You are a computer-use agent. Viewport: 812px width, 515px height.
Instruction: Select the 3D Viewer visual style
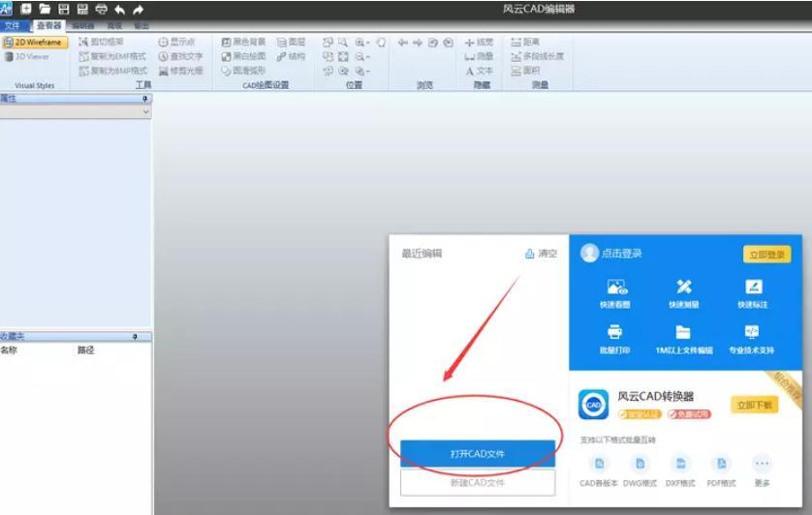coord(27,56)
